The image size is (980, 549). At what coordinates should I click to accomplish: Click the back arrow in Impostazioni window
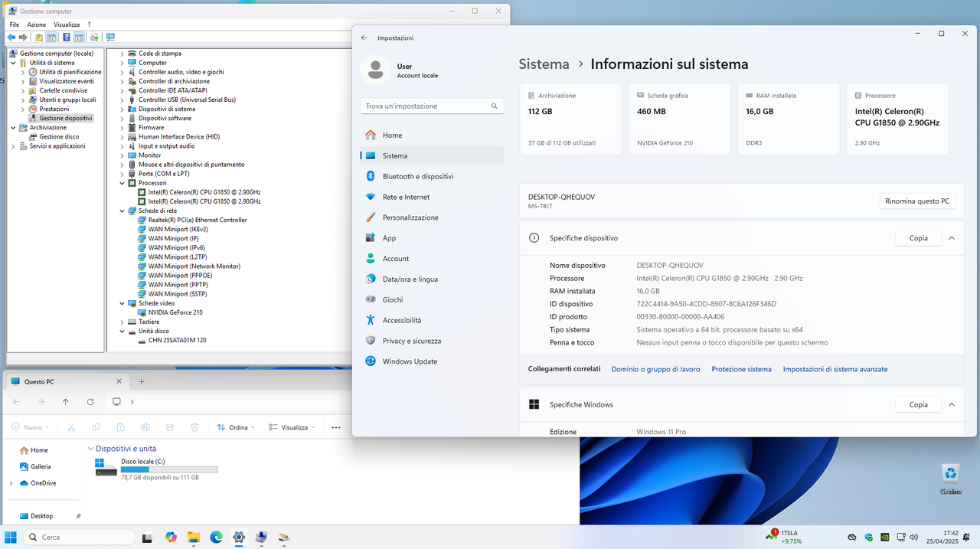364,38
